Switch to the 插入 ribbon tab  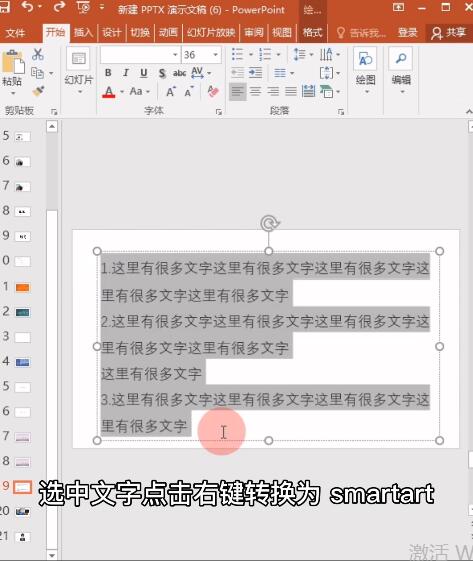click(x=83, y=33)
